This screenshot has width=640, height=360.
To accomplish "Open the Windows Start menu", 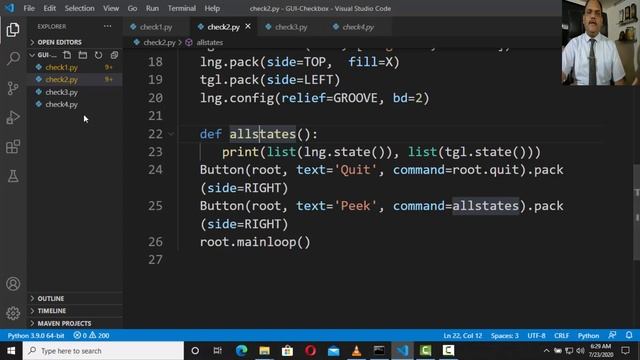I will (x=11, y=351).
